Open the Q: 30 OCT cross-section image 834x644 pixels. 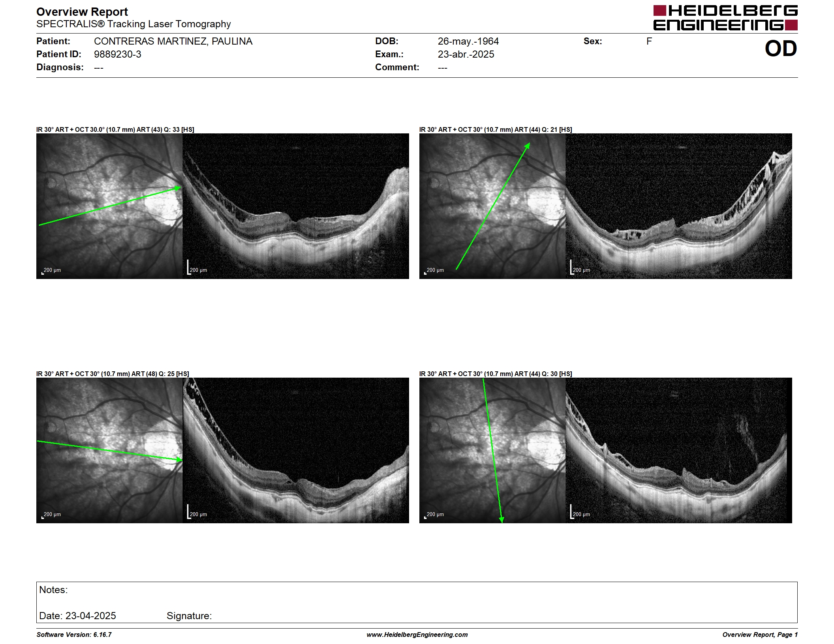click(x=679, y=450)
